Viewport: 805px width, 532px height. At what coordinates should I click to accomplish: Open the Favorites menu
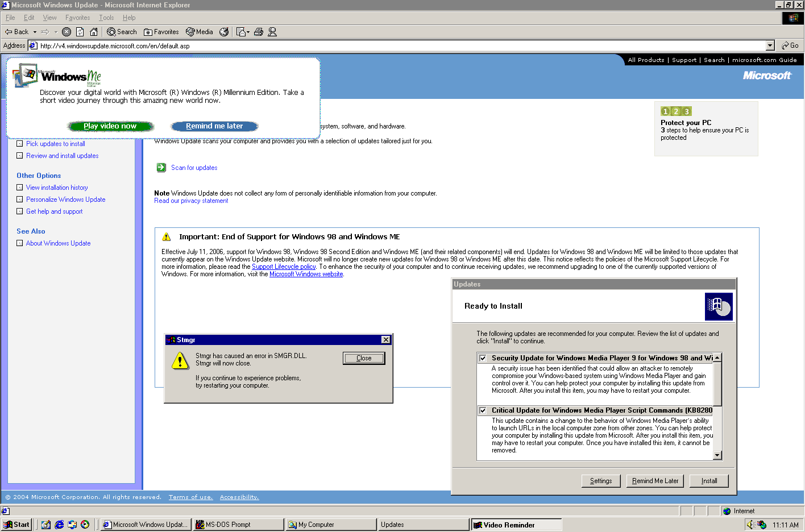[x=77, y=18]
